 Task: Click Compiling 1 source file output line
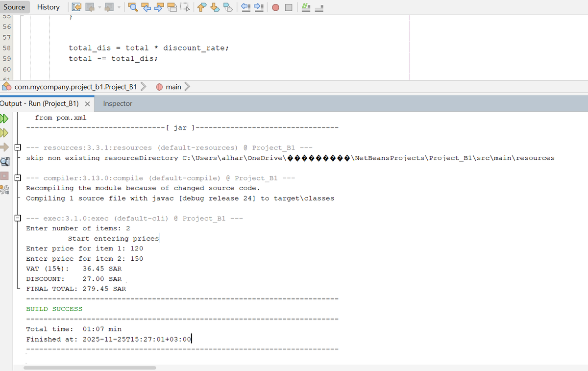180,198
